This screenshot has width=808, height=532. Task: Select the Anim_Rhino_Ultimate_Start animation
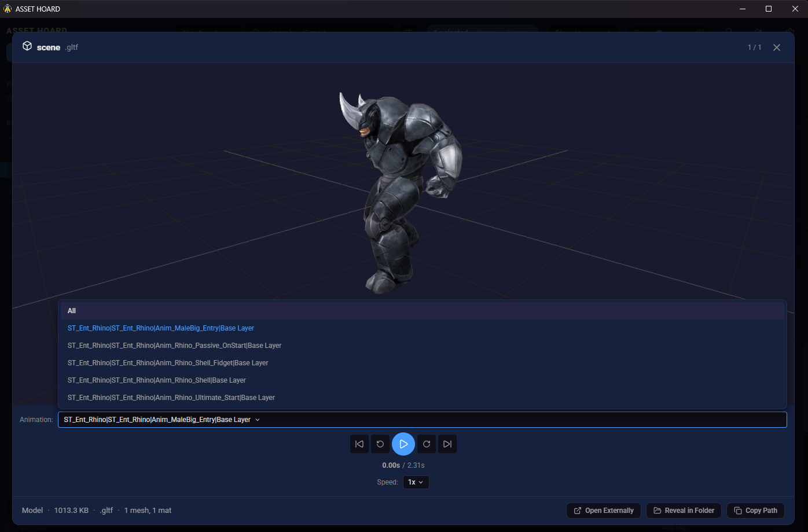point(171,397)
